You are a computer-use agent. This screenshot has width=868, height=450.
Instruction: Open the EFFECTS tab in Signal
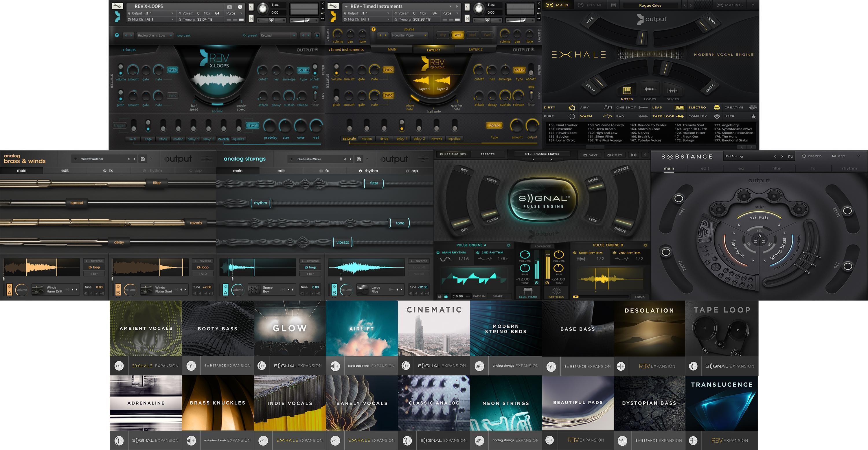tap(487, 154)
